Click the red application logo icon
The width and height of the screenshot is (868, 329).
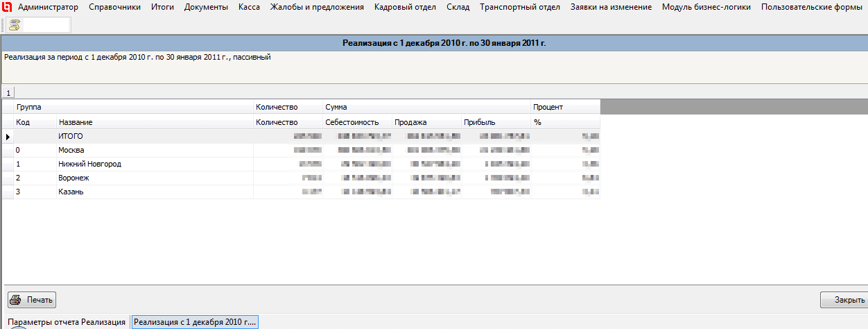[x=8, y=7]
